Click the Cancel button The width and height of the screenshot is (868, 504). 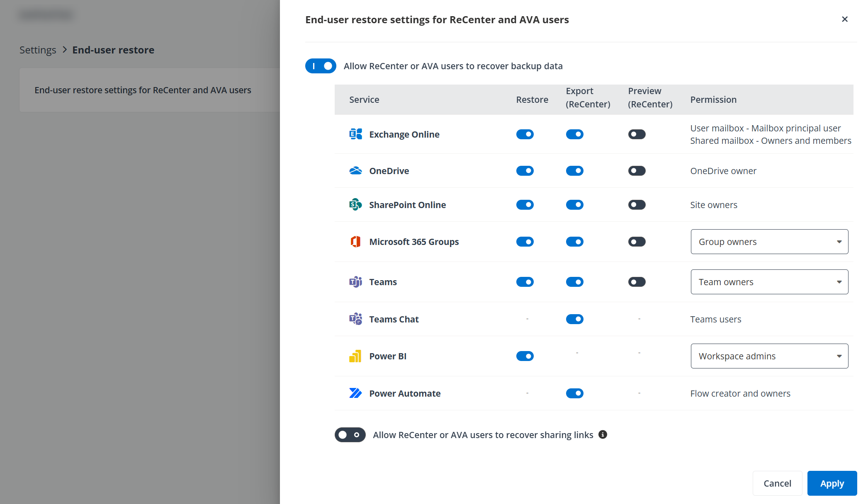coord(777,483)
